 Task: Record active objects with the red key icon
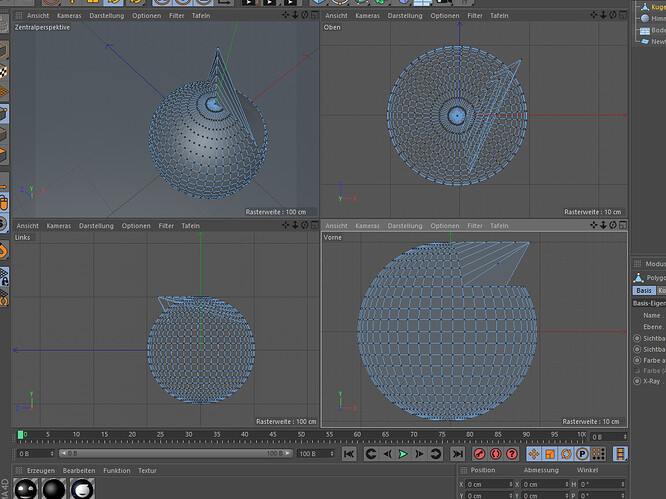[480, 454]
